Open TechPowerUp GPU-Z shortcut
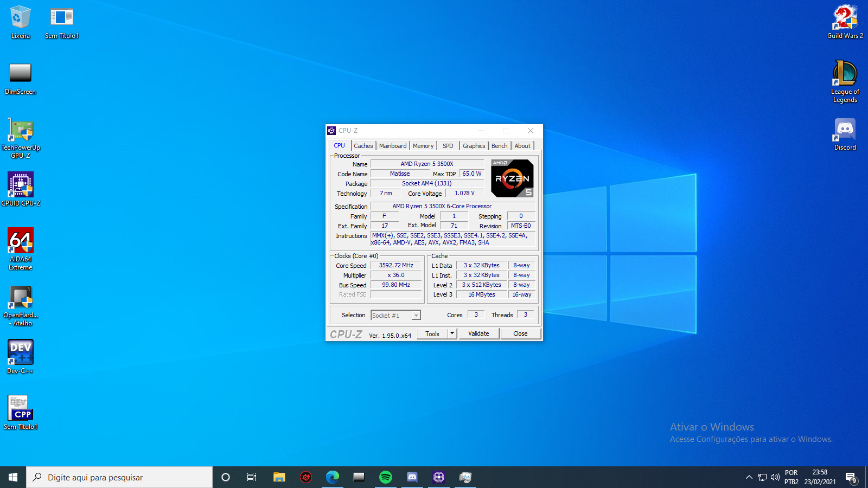The width and height of the screenshot is (868, 488). click(x=21, y=138)
